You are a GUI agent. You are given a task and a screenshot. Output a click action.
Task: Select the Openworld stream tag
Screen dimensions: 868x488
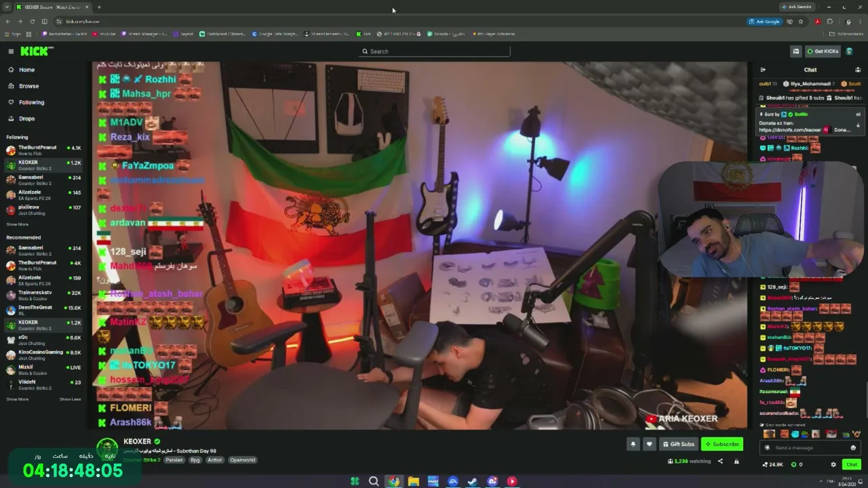243,460
